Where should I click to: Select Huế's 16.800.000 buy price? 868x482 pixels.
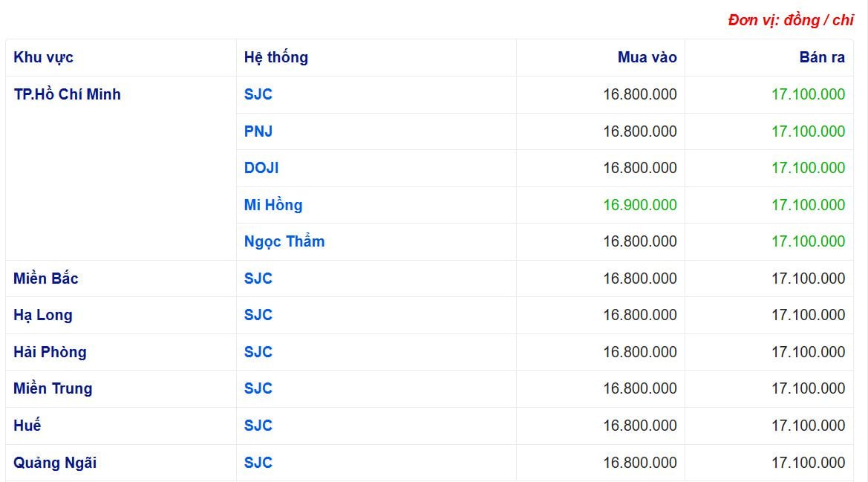pyautogui.click(x=640, y=426)
